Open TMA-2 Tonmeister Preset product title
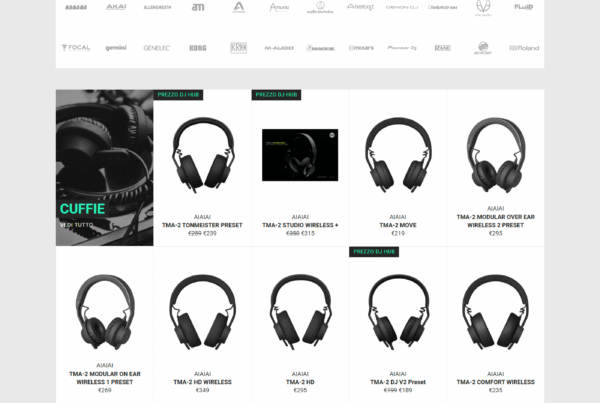 coord(202,225)
